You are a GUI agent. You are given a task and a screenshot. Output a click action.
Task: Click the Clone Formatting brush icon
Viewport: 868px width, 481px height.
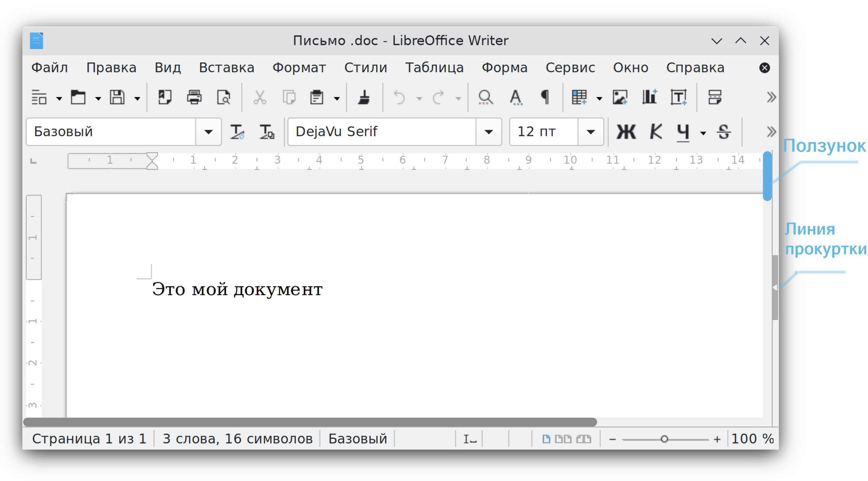click(x=364, y=98)
